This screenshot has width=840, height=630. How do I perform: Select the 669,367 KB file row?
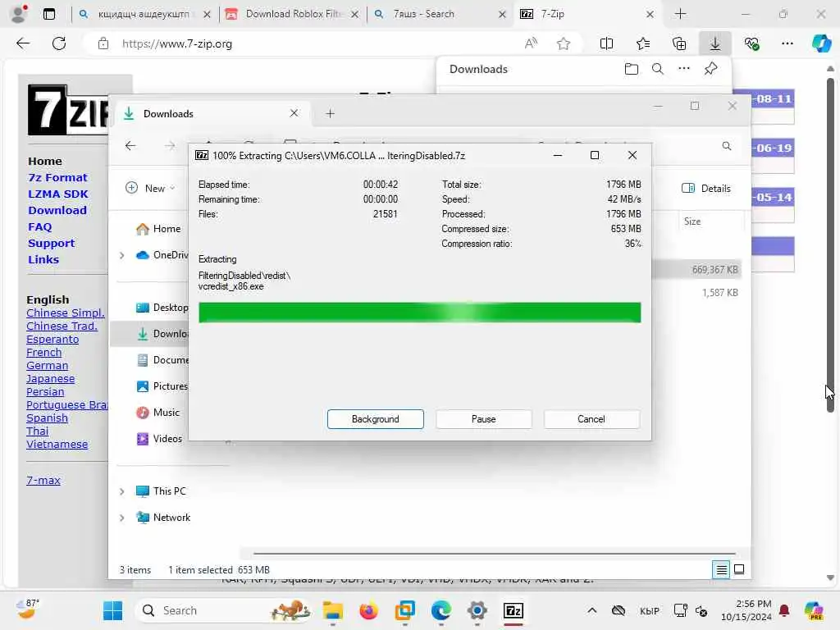[x=696, y=269]
